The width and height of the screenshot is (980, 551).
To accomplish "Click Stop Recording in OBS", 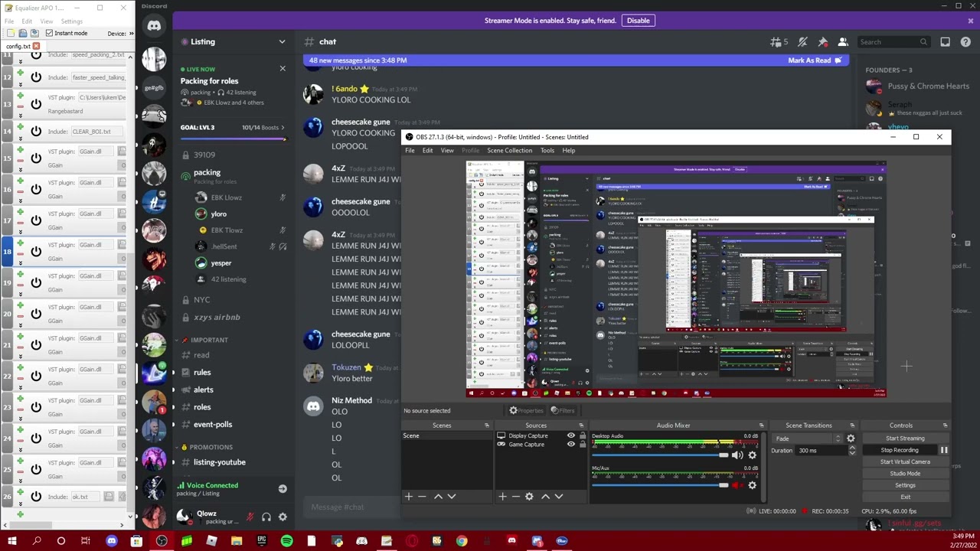I will pos(900,450).
